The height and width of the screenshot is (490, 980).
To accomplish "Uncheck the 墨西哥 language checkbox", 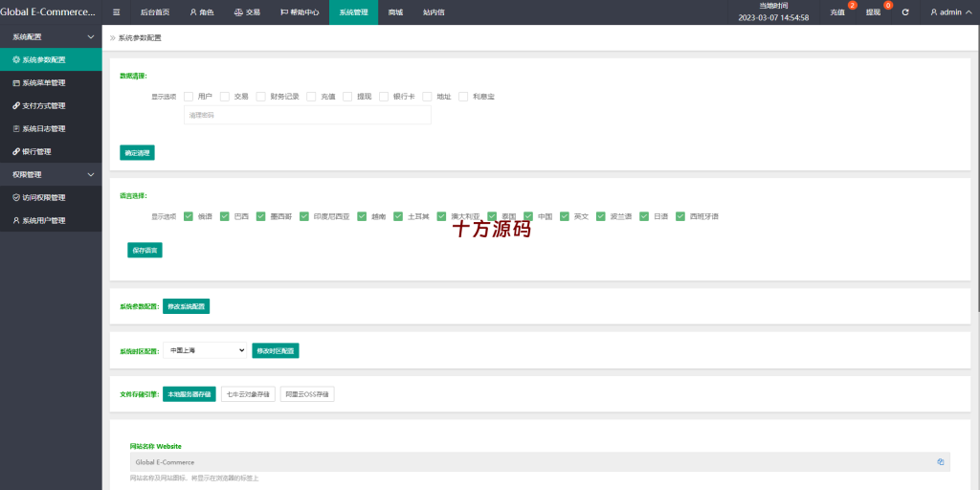I will (x=261, y=217).
